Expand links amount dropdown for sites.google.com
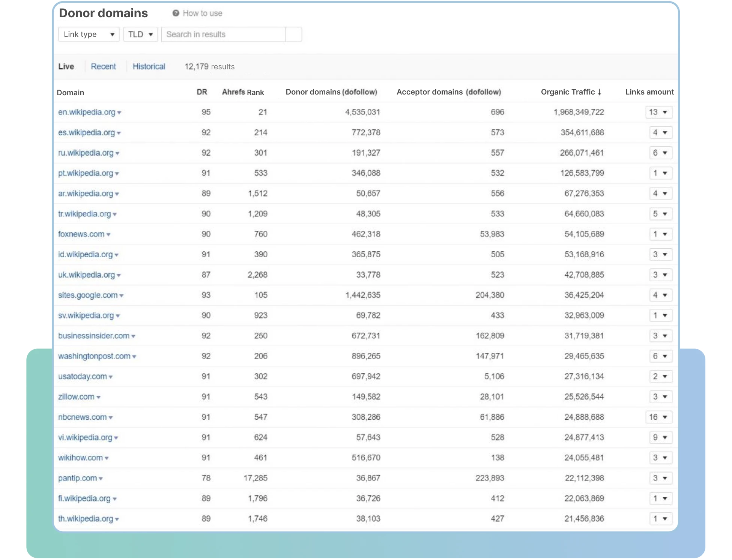Viewport: 732px width, 560px height. pyautogui.click(x=661, y=295)
